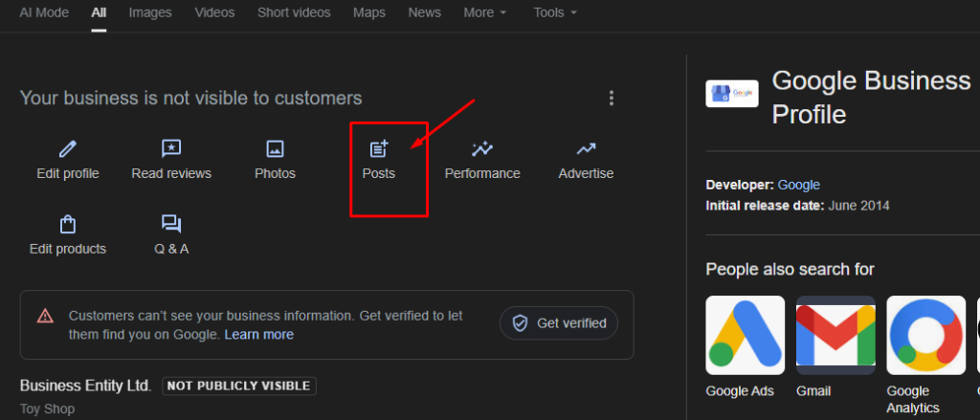Follow the Learn more link

click(x=259, y=334)
